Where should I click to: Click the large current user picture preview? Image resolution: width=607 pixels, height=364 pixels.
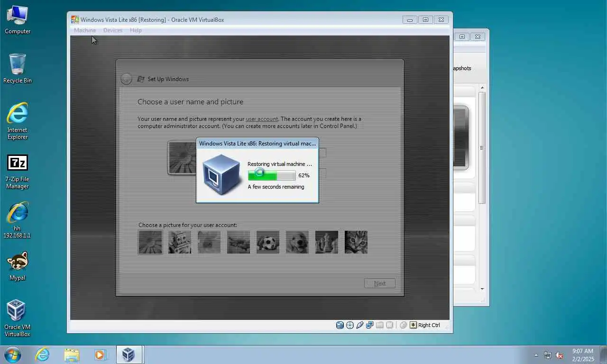coord(182,158)
